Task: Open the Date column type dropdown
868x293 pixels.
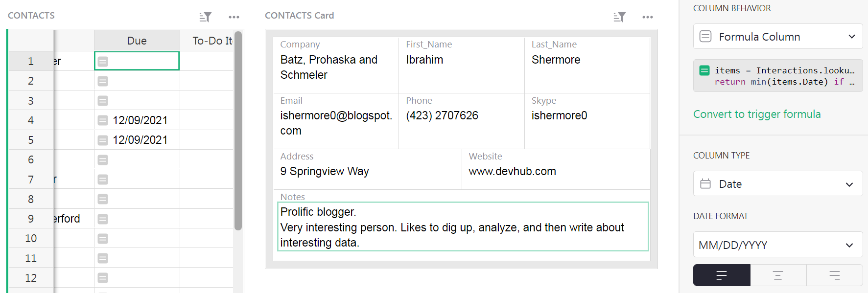Action: coord(777,184)
